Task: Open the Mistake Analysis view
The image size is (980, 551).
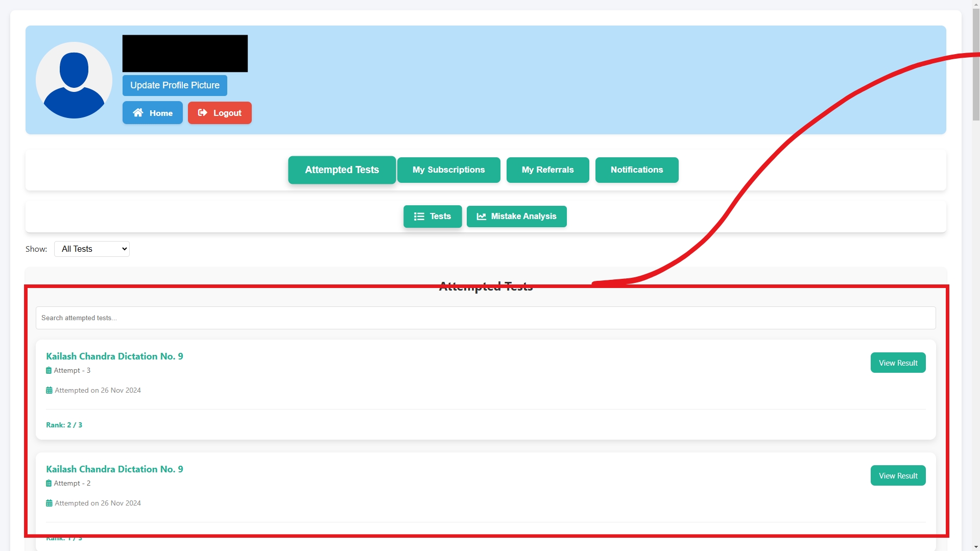Action: (516, 216)
